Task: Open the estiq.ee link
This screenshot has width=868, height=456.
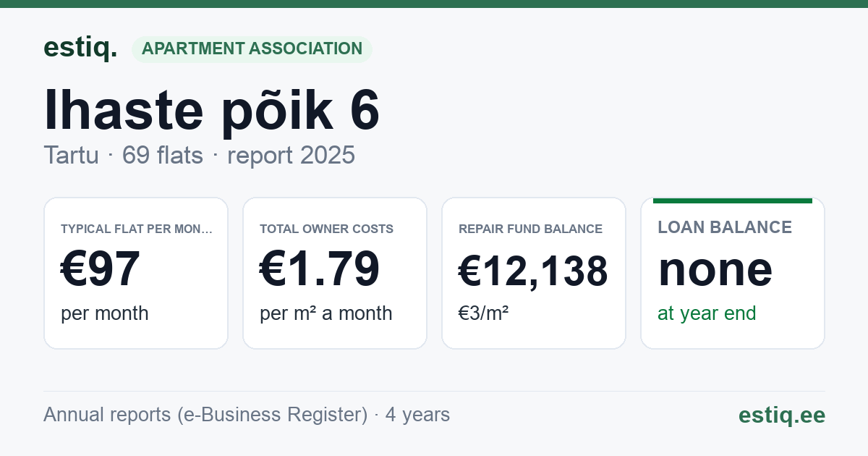Action: (781, 415)
